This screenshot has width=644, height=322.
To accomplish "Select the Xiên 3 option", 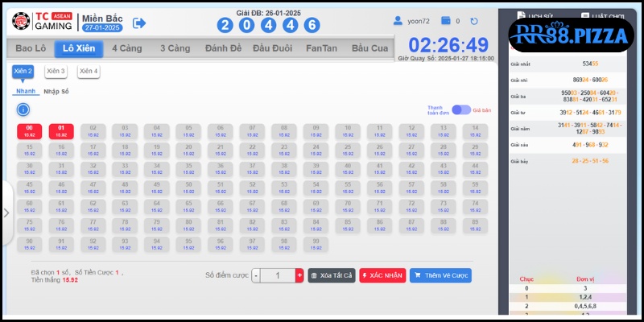I will tap(56, 71).
